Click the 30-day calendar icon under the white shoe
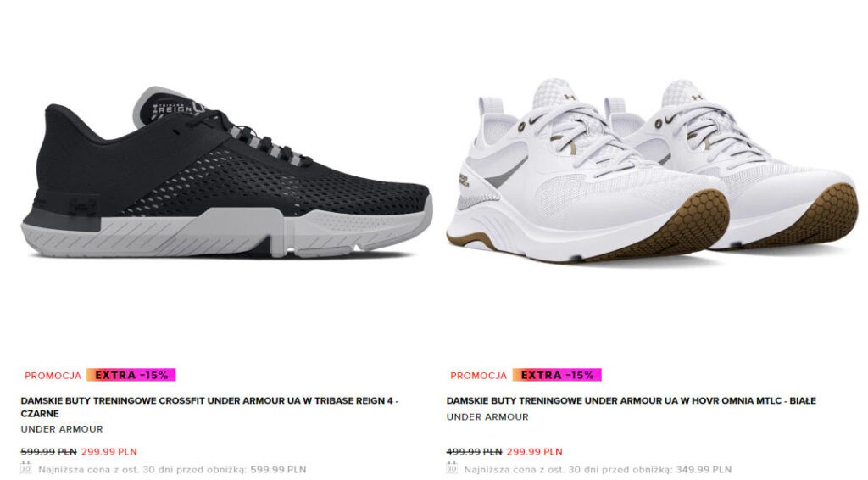 pos(452,468)
